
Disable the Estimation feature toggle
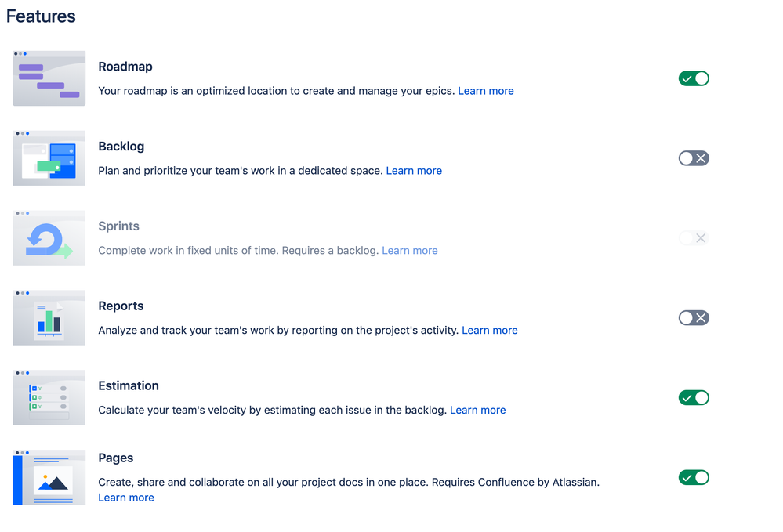pos(694,397)
